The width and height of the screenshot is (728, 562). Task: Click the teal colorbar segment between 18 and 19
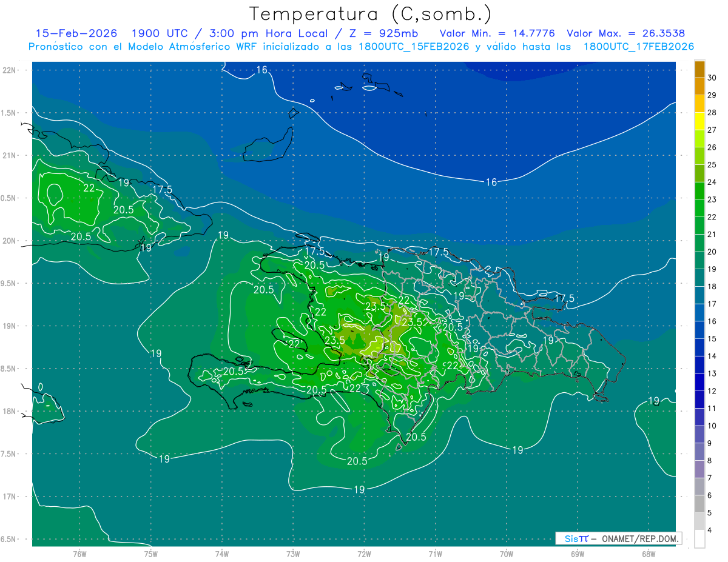(699, 278)
